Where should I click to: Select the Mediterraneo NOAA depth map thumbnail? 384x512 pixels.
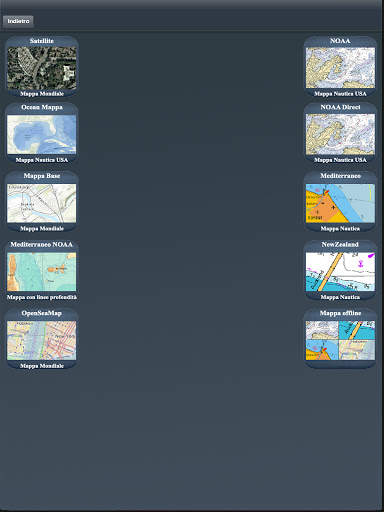[x=42, y=272]
